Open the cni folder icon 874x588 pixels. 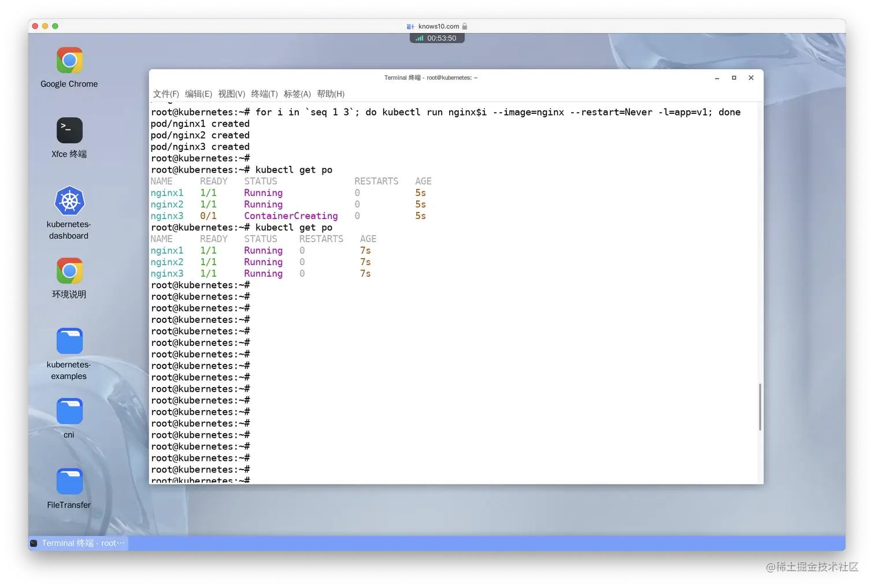[69, 411]
